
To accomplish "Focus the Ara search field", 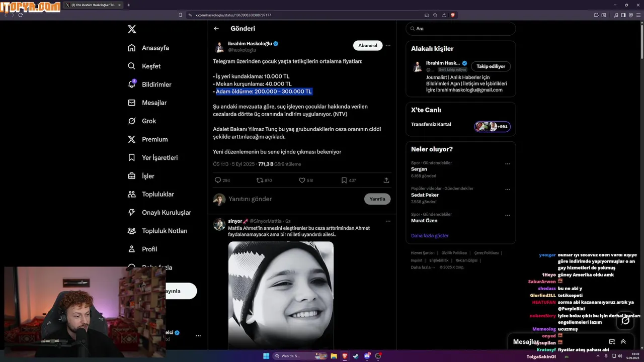I will 461,29.
